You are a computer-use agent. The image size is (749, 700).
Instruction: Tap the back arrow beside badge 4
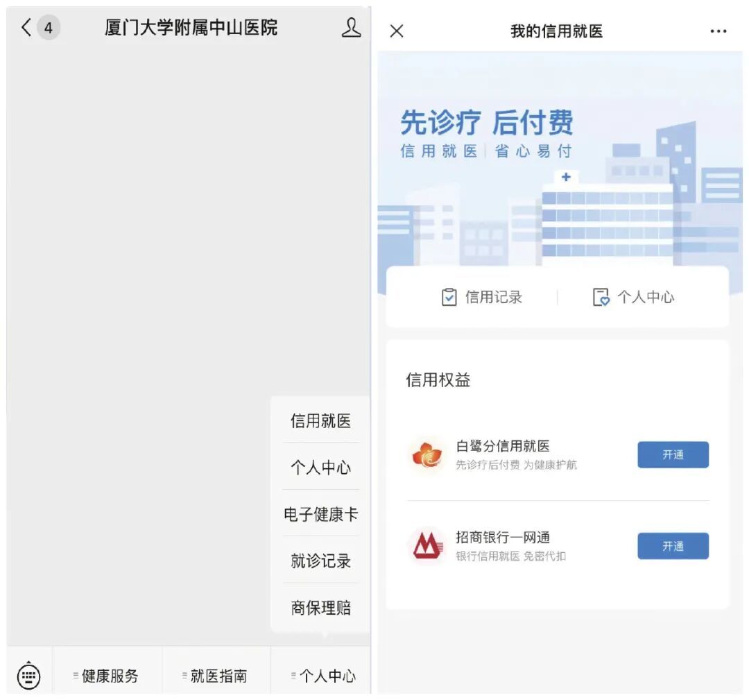[x=26, y=28]
